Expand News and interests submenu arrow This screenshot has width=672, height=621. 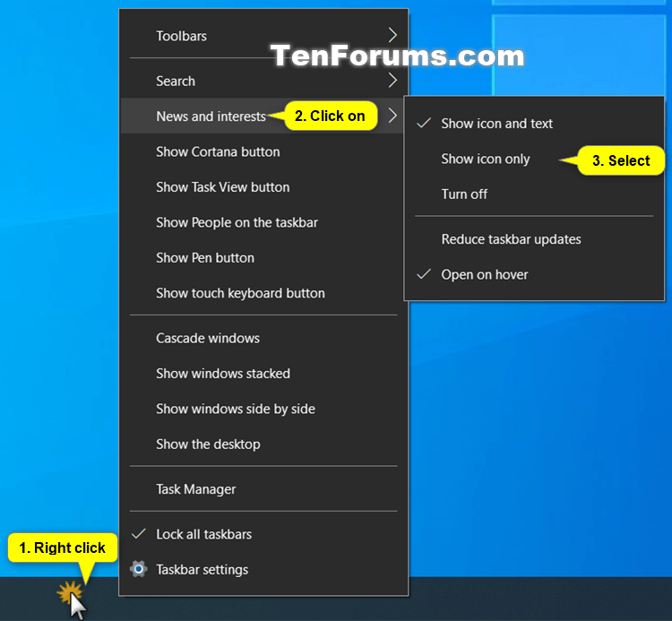(x=392, y=116)
